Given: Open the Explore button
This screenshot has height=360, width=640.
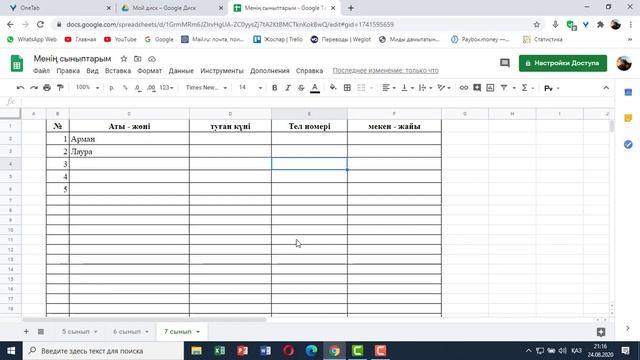Looking at the screenshot, I should pyautogui.click(x=601, y=332).
